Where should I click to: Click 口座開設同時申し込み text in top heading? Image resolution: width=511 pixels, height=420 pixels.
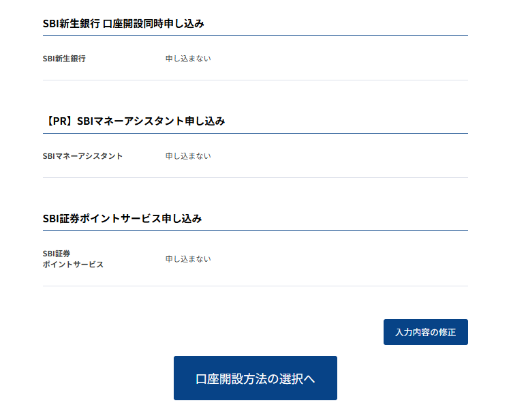click(153, 24)
